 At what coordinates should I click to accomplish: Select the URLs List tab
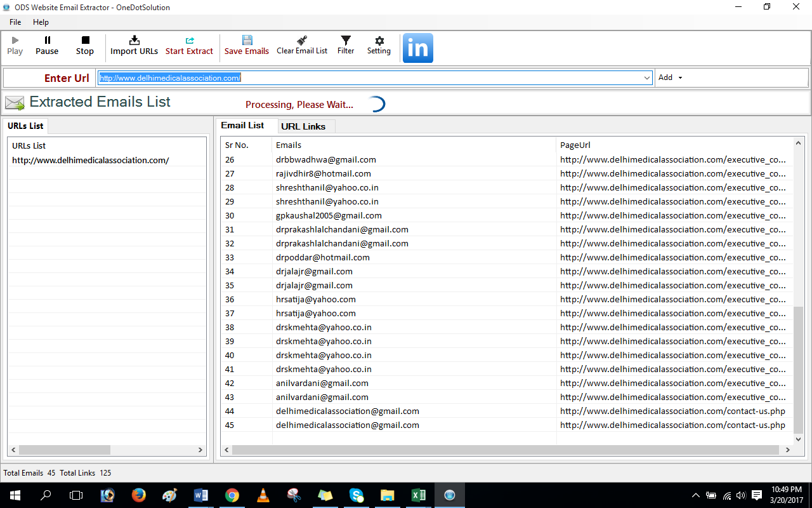coord(25,126)
